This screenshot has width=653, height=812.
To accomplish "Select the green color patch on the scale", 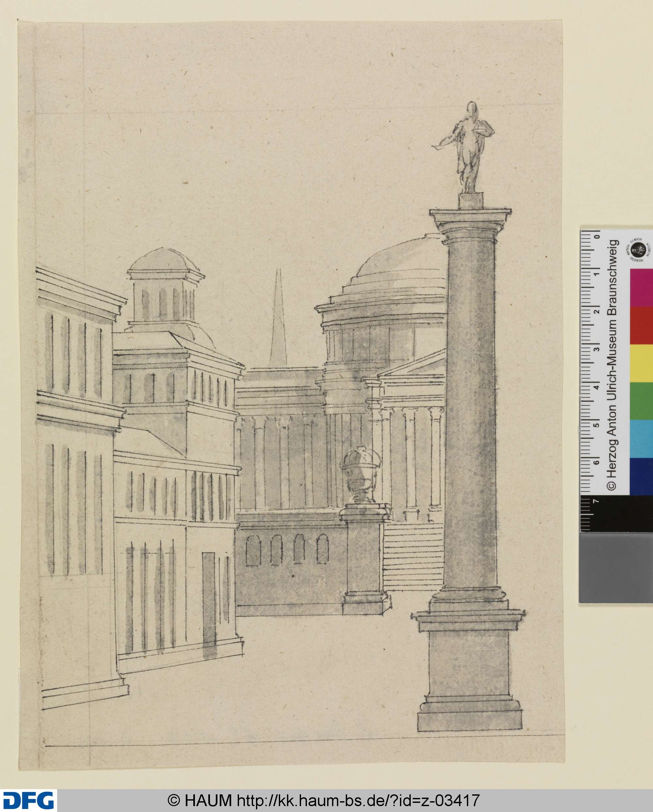I will 641,401.
